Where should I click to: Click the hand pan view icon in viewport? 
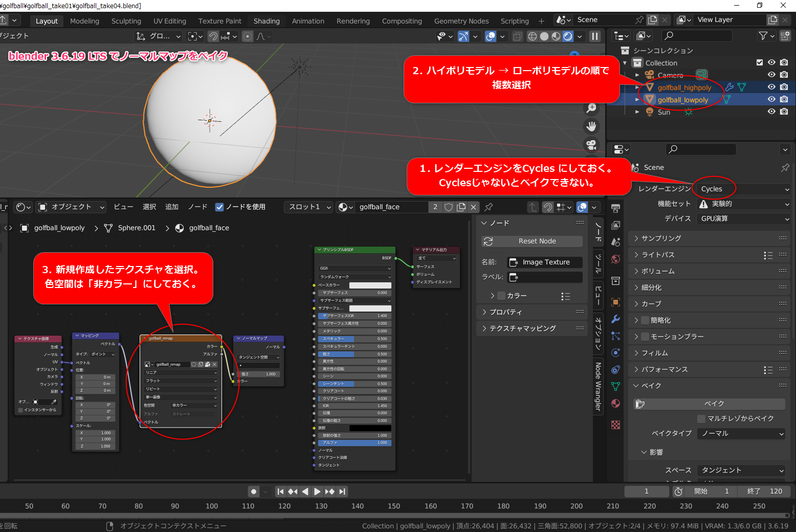click(x=591, y=126)
